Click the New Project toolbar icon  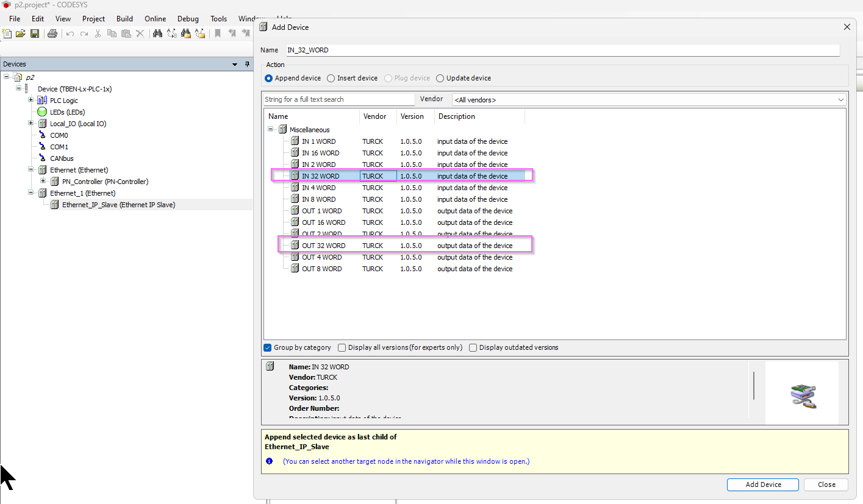point(7,34)
